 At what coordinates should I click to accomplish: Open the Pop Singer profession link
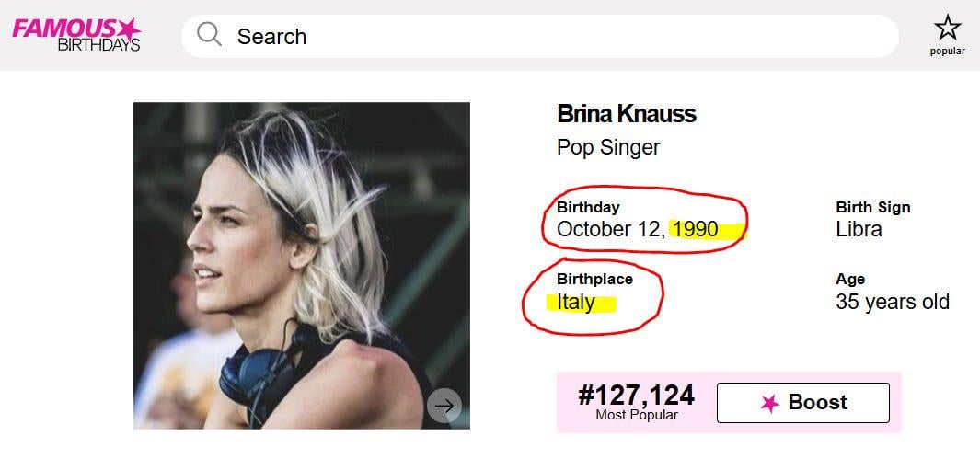tap(608, 147)
